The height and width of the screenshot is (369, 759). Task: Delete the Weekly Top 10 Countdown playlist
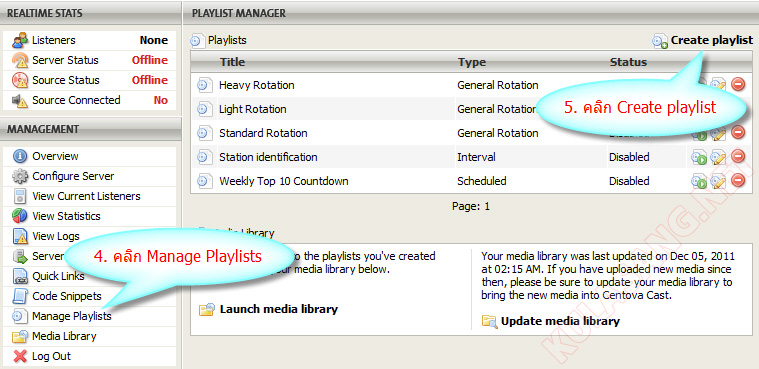point(738,180)
